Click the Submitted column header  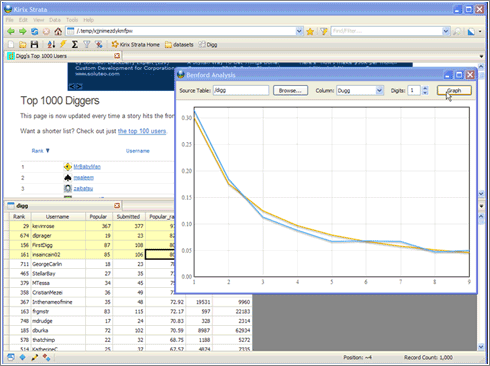128,217
